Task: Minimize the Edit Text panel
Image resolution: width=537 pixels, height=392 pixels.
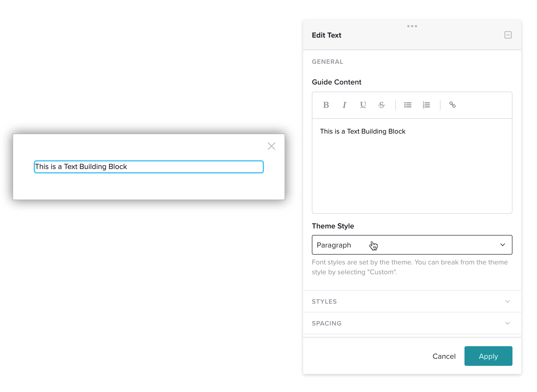Action: (x=508, y=35)
